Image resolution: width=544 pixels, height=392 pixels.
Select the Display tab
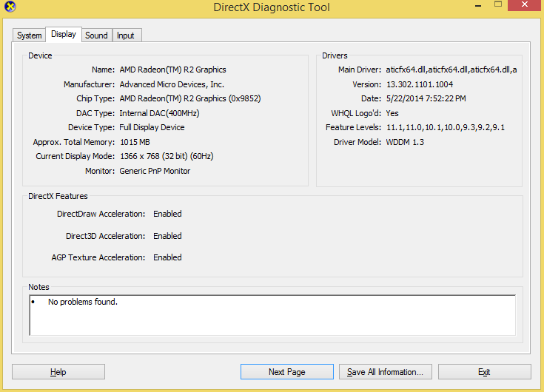[x=64, y=34]
